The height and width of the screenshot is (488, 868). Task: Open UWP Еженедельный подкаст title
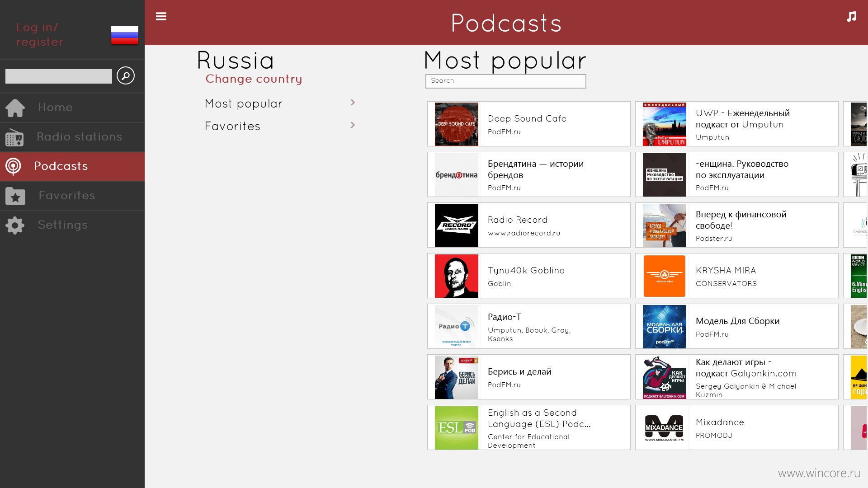[742, 118]
